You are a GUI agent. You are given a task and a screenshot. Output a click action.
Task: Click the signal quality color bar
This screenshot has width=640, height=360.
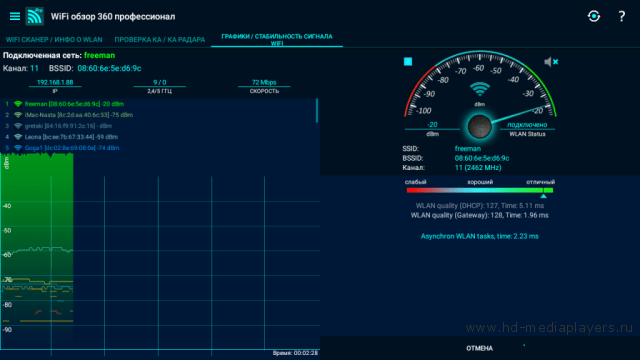click(480, 190)
